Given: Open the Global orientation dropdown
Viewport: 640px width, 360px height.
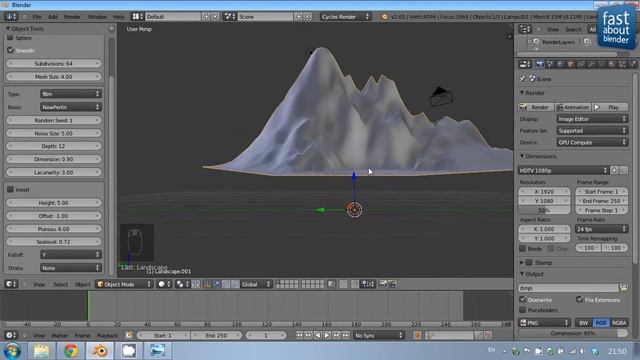Looking at the screenshot, I should click(256, 284).
